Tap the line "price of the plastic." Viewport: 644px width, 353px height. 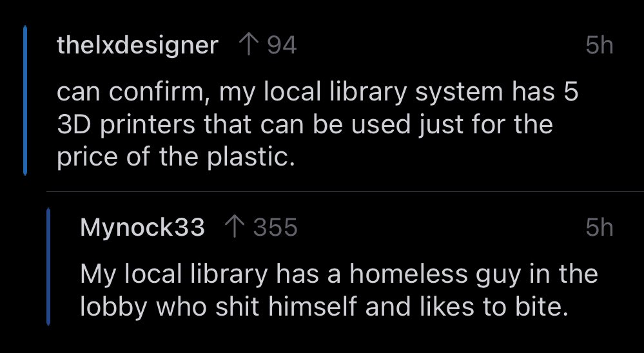(175, 156)
